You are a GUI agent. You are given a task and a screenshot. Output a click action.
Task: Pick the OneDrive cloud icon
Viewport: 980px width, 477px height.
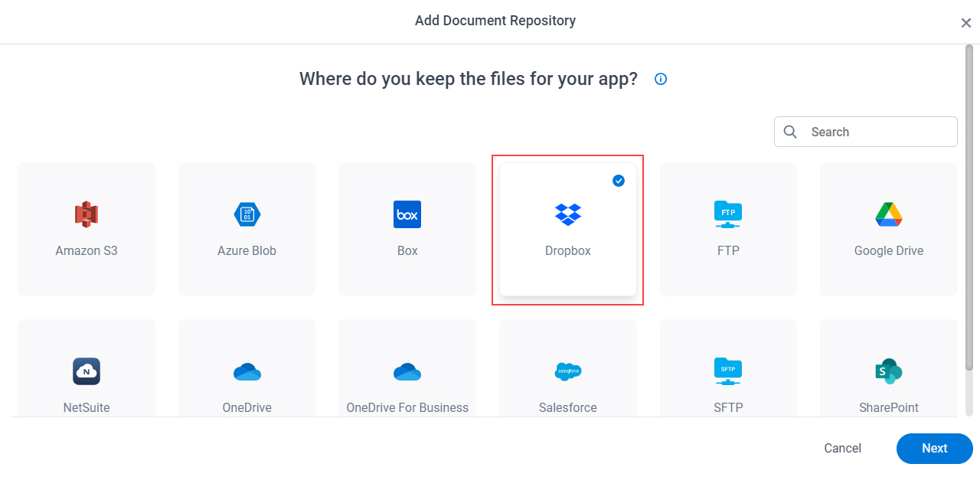click(247, 372)
